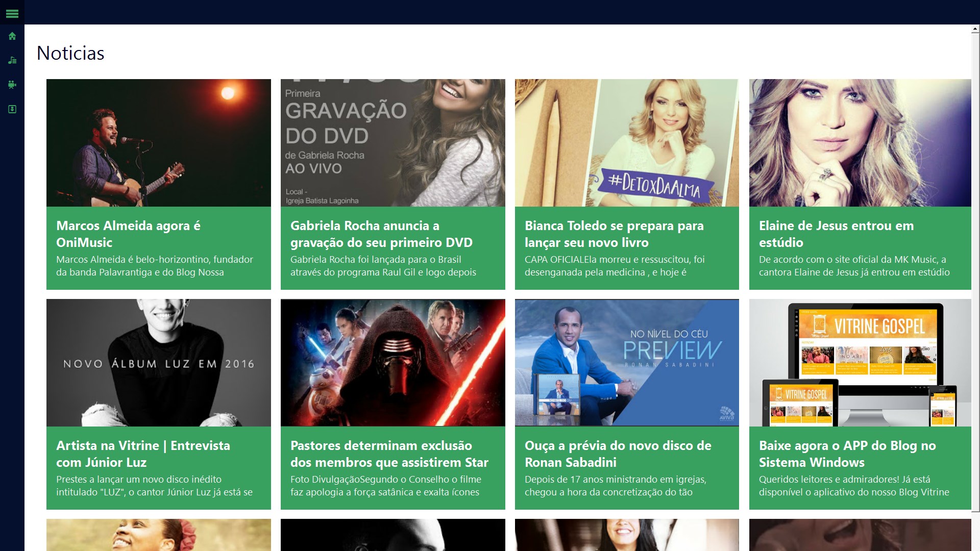
Task: Click Novo Álbum Luz em 2016 image
Action: click(158, 362)
